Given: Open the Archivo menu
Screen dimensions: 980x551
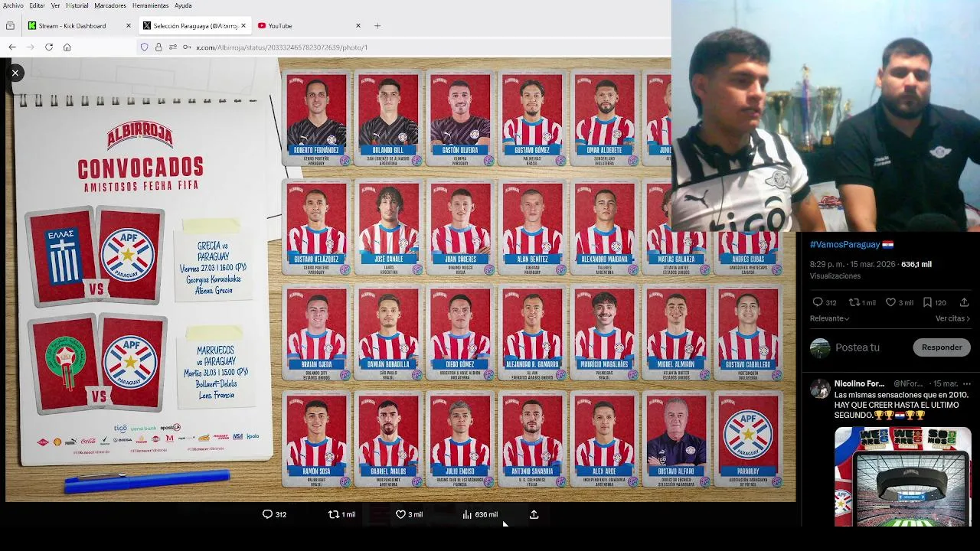Looking at the screenshot, I should [13, 5].
